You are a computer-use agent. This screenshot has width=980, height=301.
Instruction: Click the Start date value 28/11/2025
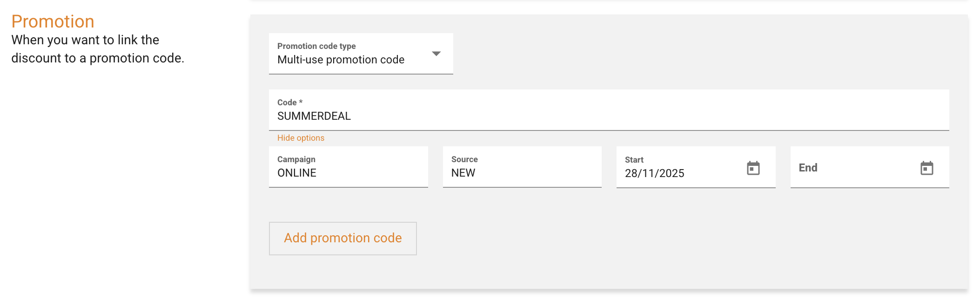click(x=654, y=174)
